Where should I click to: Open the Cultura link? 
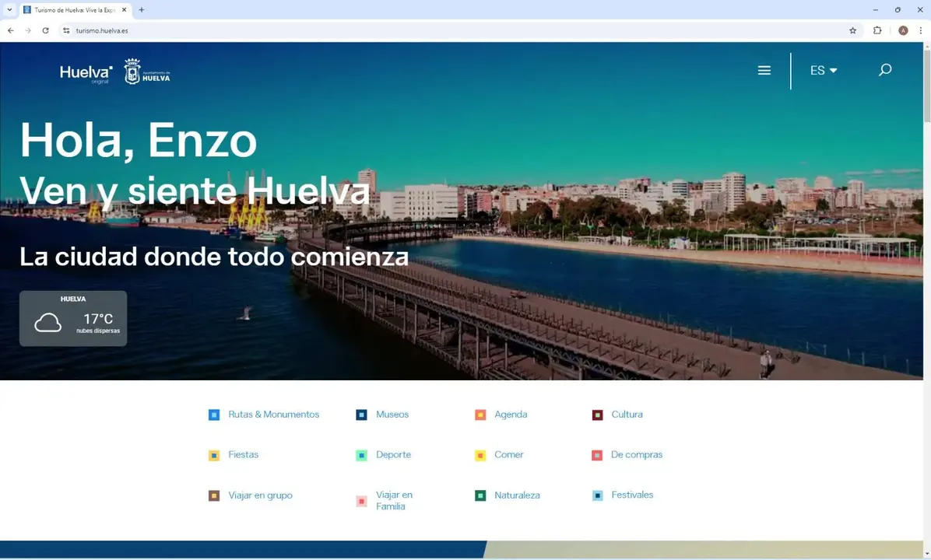[627, 415]
